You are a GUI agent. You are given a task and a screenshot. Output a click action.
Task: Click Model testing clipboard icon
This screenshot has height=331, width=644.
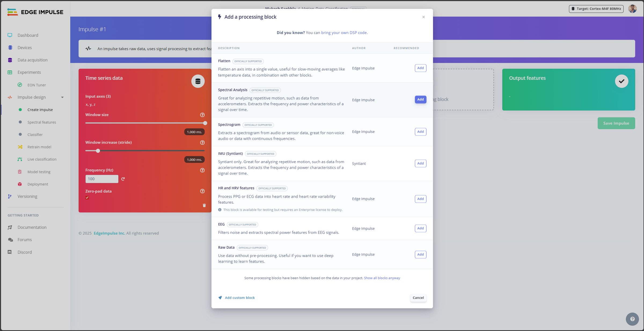(20, 172)
